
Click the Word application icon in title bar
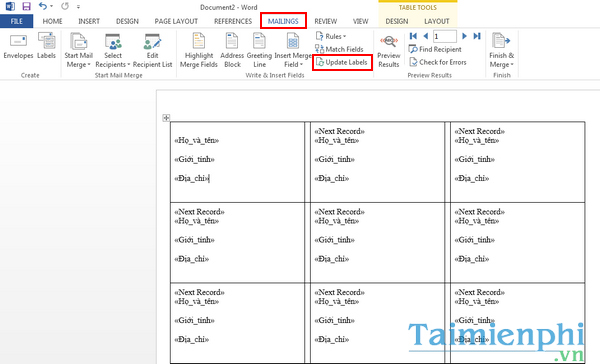click(x=10, y=6)
